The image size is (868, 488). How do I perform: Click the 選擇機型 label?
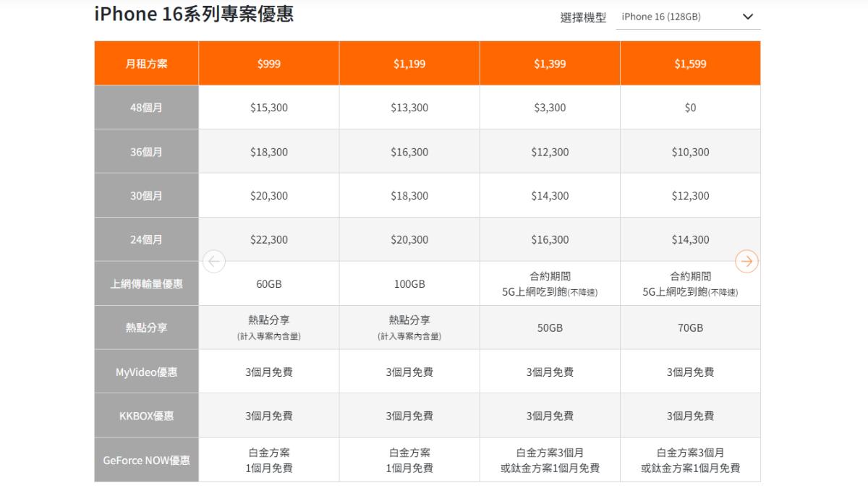583,18
